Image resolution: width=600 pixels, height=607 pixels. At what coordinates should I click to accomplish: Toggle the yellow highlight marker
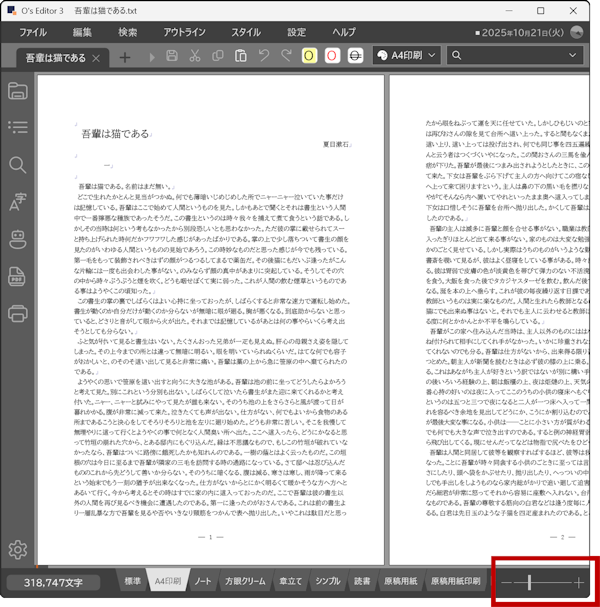tap(309, 57)
